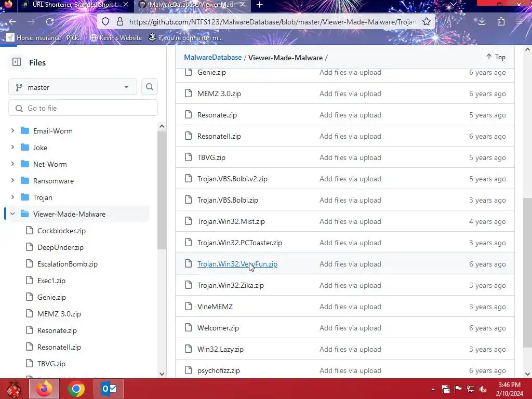Viewport: 532px width, 399px height.
Task: Open Trojan.Win32.VeryFun.zip link
Action: 237,264
